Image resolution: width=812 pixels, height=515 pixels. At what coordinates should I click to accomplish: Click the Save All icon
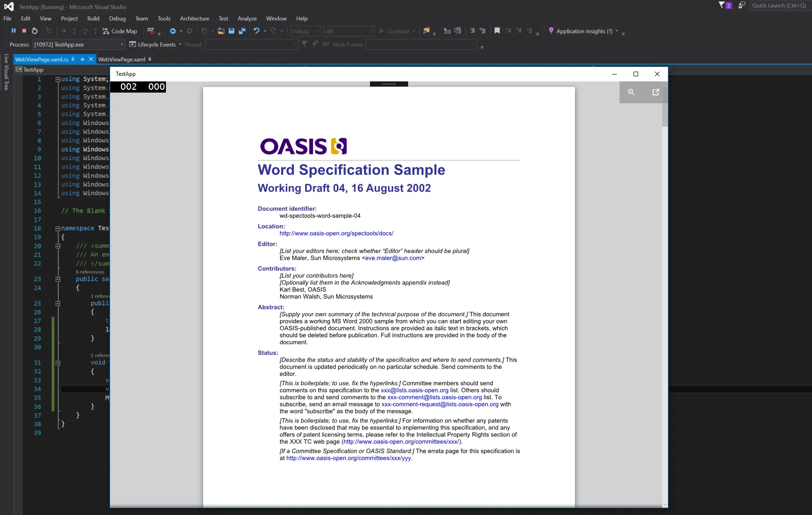click(242, 31)
